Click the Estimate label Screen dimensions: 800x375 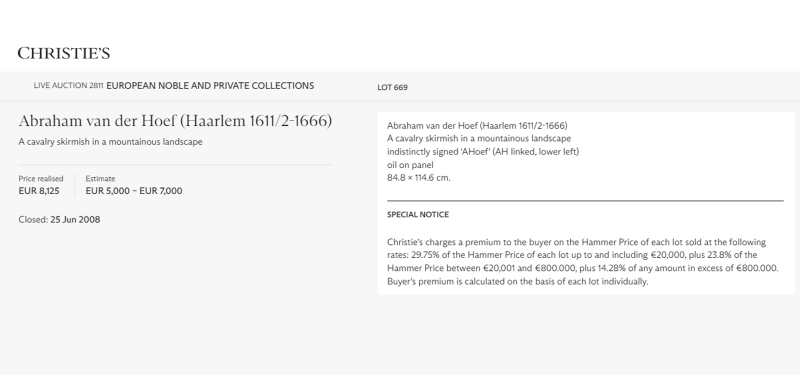coord(101,179)
